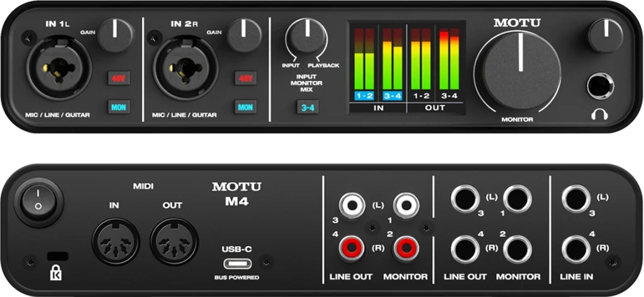Click the BUS POWERED text
Screen dimensions: 644x297
236,278
